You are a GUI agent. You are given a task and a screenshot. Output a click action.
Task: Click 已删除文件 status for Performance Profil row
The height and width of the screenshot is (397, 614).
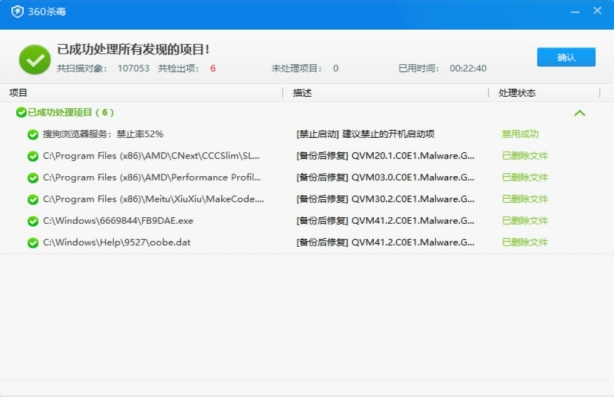click(x=525, y=177)
